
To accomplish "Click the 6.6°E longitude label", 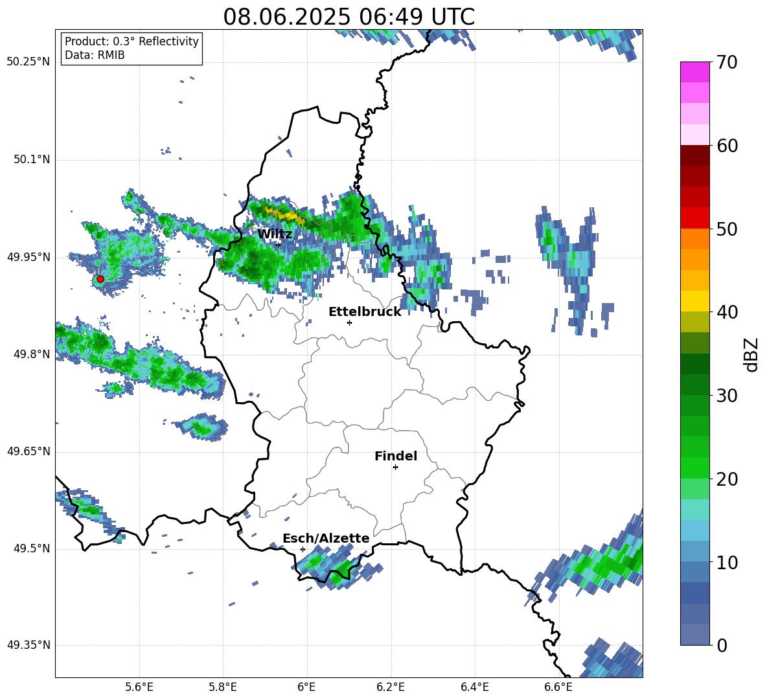I will coord(558,687).
